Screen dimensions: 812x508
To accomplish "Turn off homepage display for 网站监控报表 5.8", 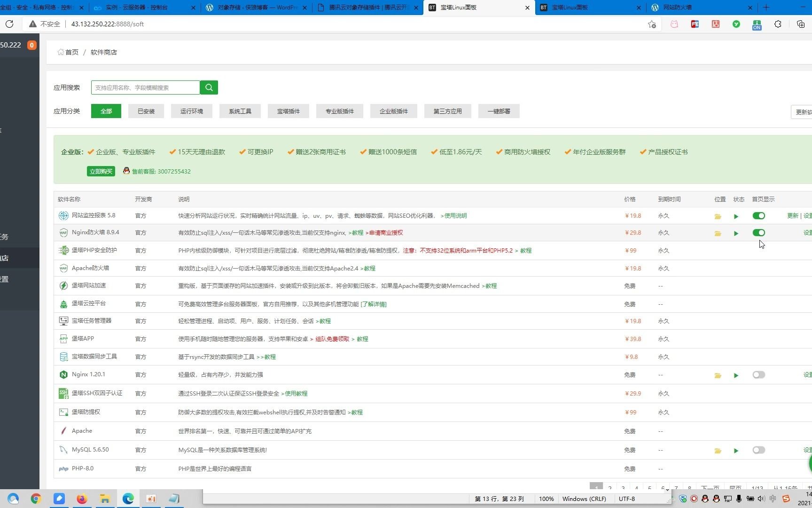I will (x=758, y=215).
